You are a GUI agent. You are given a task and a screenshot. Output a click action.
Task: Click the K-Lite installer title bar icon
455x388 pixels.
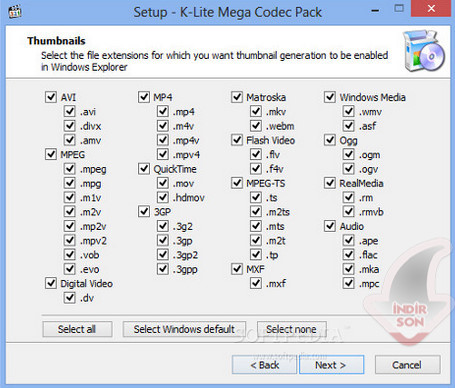[x=15, y=12]
